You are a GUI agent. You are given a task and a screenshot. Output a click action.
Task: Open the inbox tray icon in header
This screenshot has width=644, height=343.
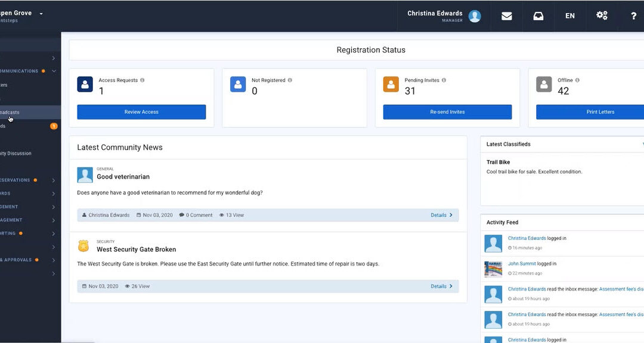point(538,16)
